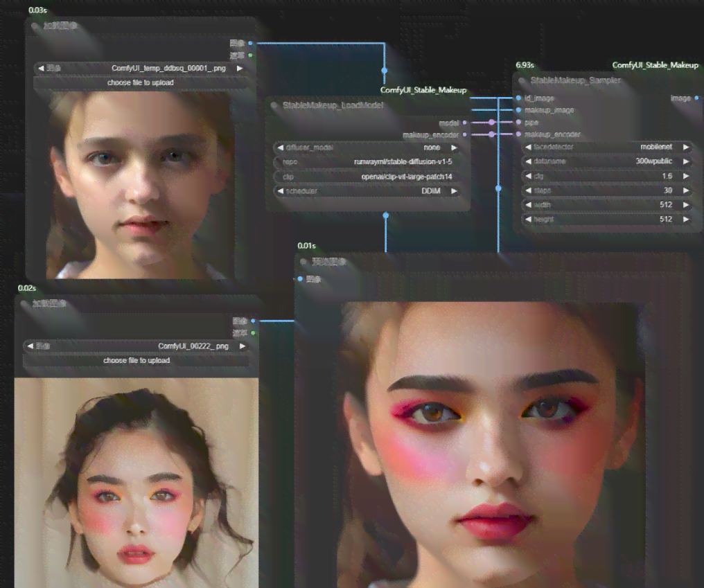The height and width of the screenshot is (588, 704).
Task: Click left arrow of facedetector field
Action: click(528, 147)
